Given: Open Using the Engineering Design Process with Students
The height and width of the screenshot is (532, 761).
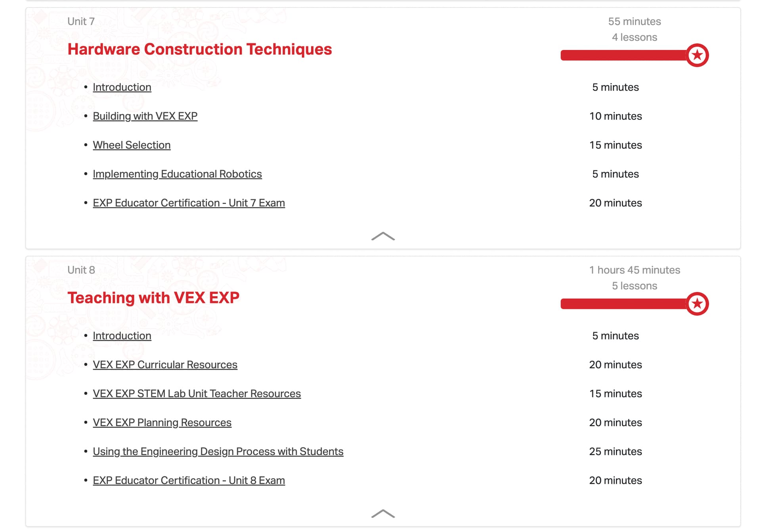Looking at the screenshot, I should (218, 452).
